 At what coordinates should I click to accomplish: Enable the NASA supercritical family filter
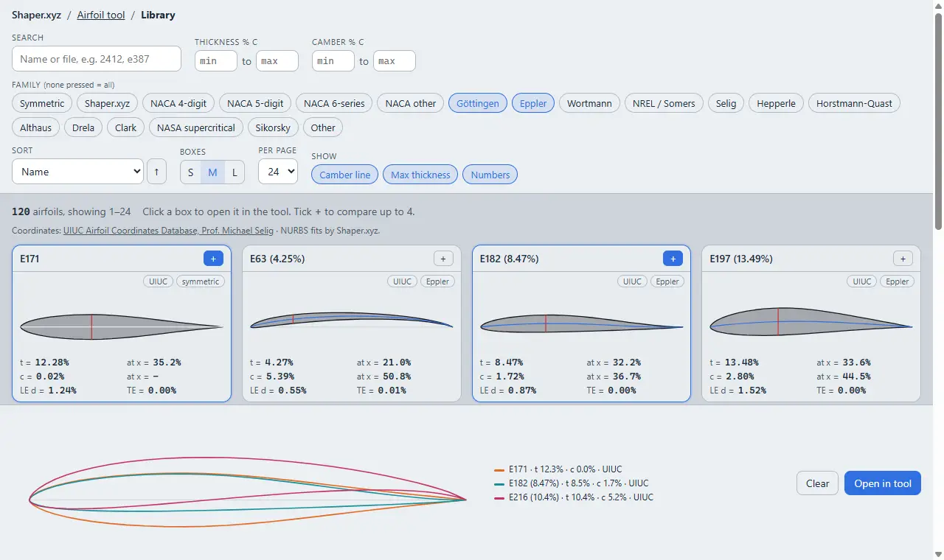[x=195, y=127]
